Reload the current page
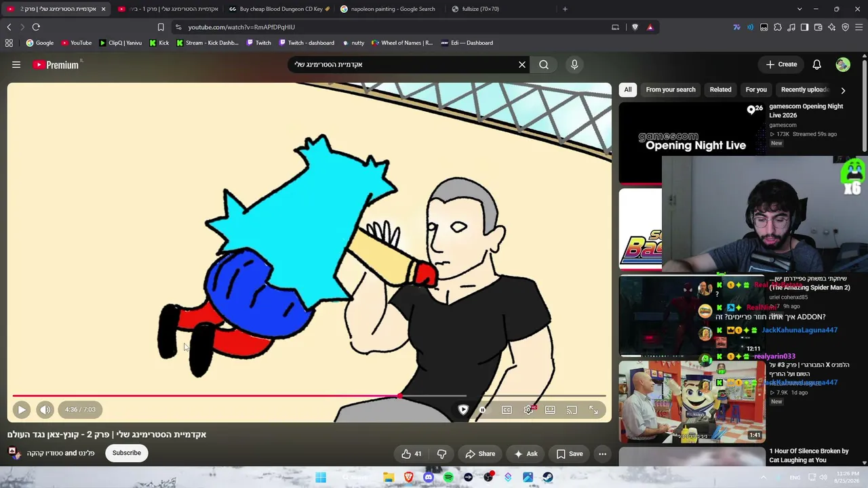The width and height of the screenshot is (868, 488). tap(36, 27)
